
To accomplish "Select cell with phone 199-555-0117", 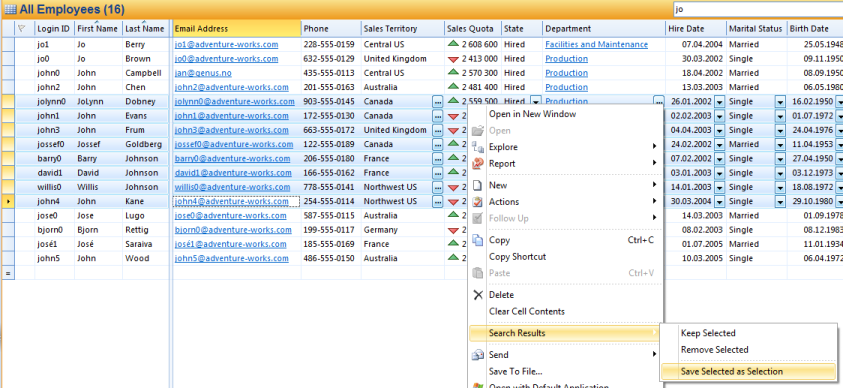I will tap(331, 230).
